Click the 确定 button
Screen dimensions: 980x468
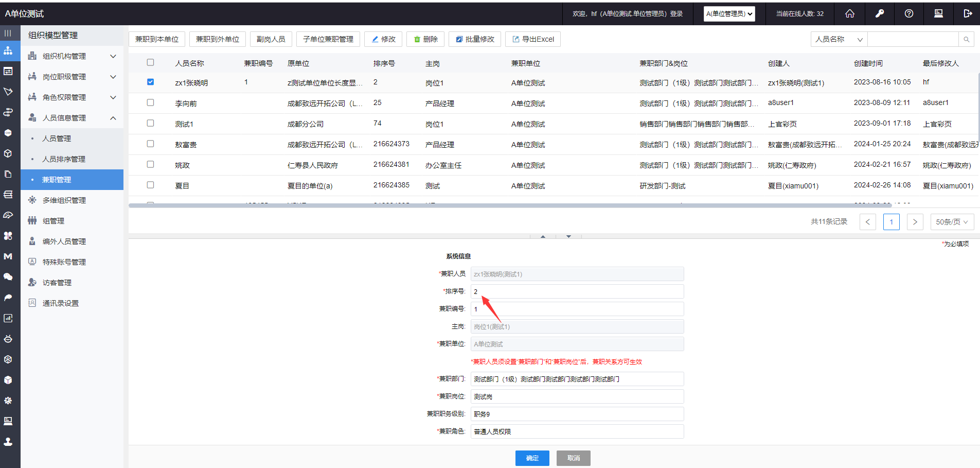532,458
